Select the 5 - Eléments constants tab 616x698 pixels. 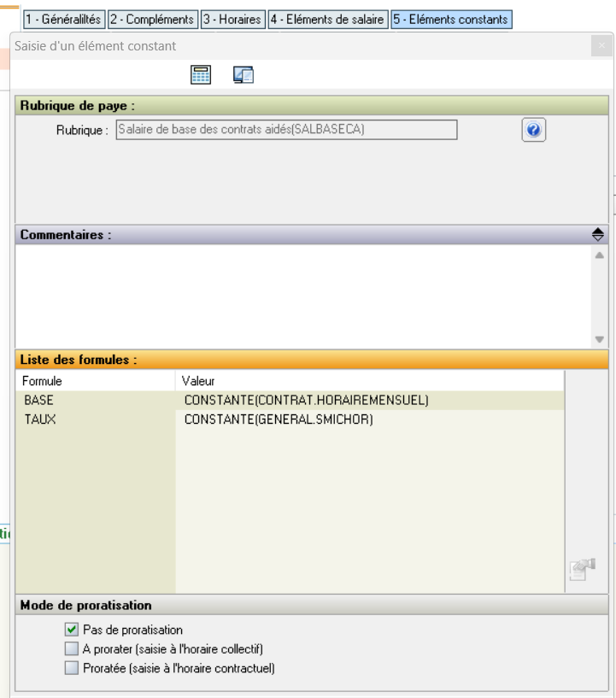451,19
